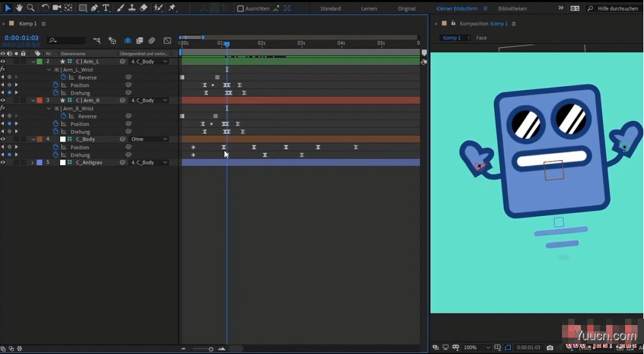The width and height of the screenshot is (644, 354).
Task: Toggle motion blur for timeline
Action: (151, 40)
